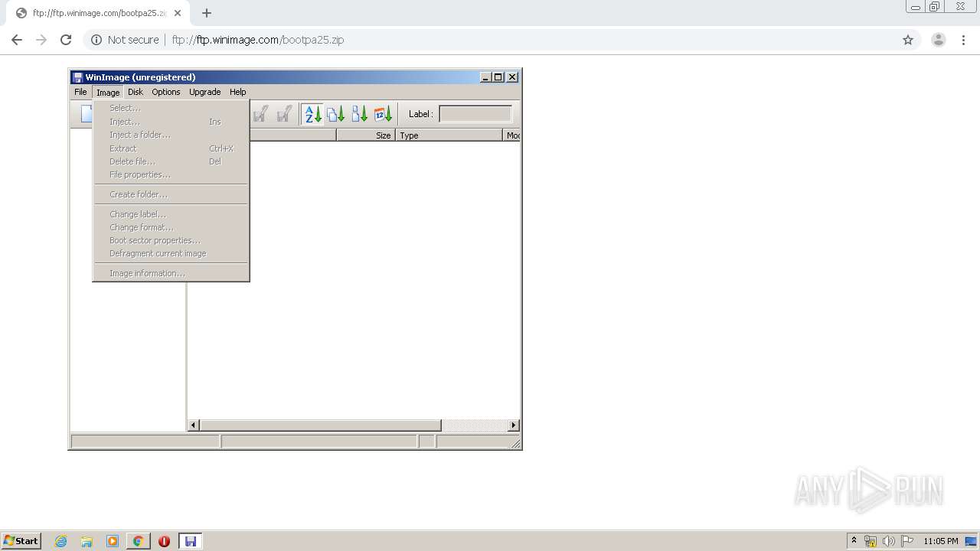Image resolution: width=980 pixels, height=551 pixels.
Task: Click the taskbar clock 11:05 PM
Action: coord(941,541)
